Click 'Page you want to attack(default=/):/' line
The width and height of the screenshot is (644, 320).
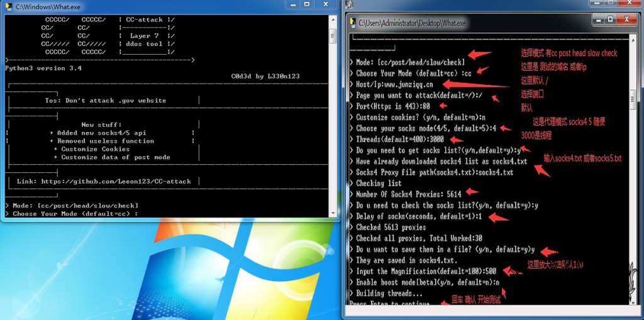pyautogui.click(x=416, y=96)
